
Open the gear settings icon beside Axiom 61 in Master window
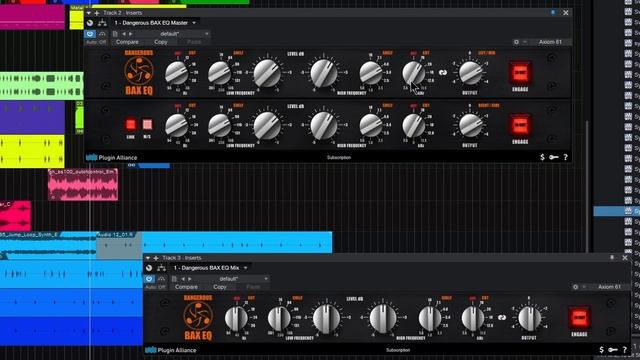(516, 42)
